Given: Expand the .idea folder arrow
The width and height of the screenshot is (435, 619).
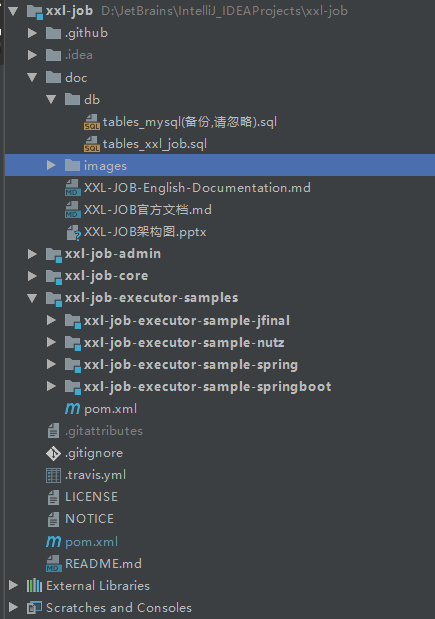Looking at the screenshot, I should [x=32, y=55].
